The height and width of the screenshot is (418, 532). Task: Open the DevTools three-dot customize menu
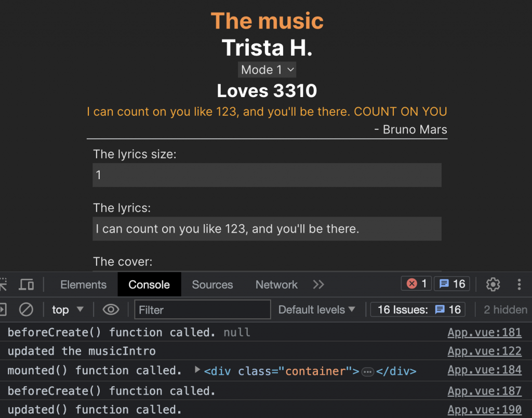coord(519,284)
